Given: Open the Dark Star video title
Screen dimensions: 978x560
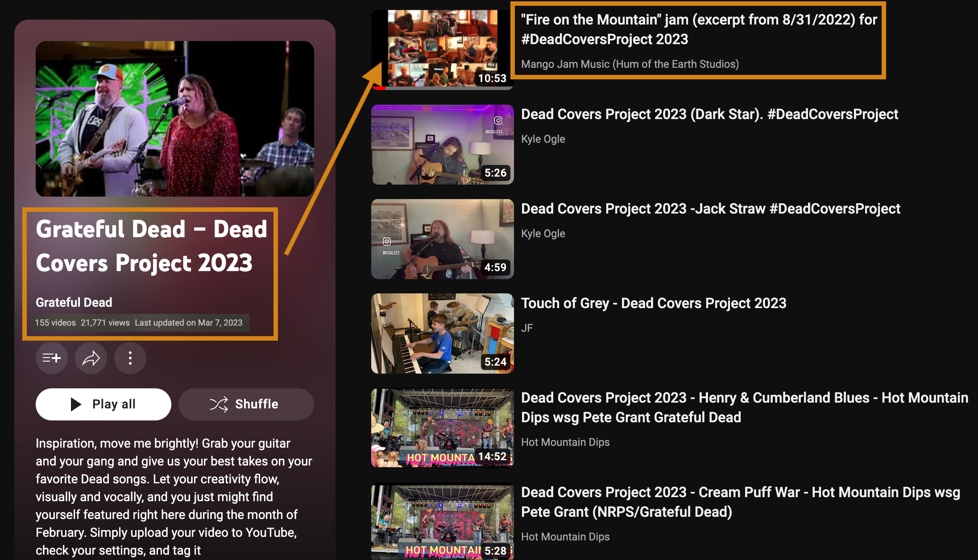Looking at the screenshot, I should click(709, 114).
